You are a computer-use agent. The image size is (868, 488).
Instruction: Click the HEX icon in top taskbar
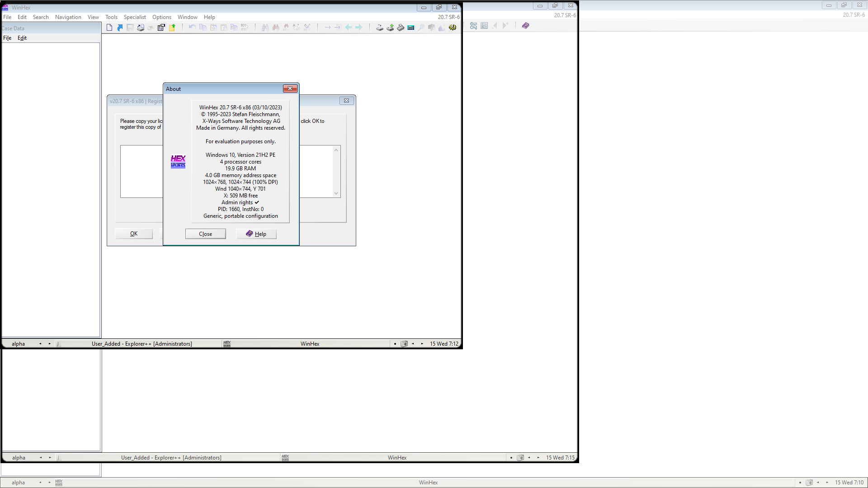[227, 344]
